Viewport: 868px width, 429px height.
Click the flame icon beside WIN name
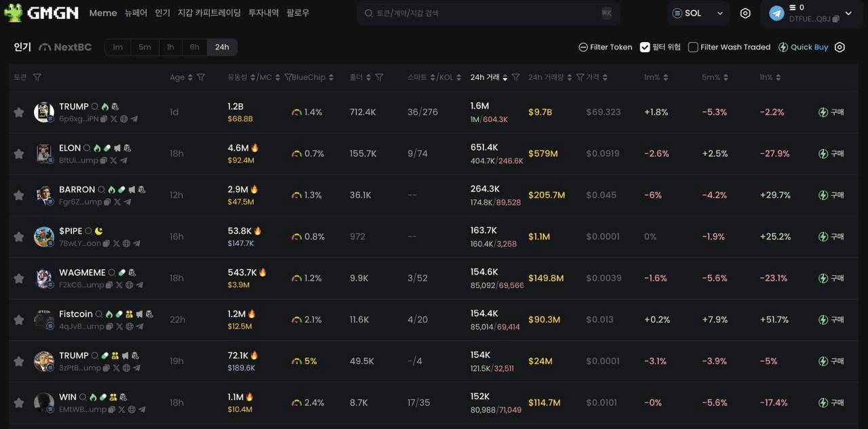click(93, 397)
